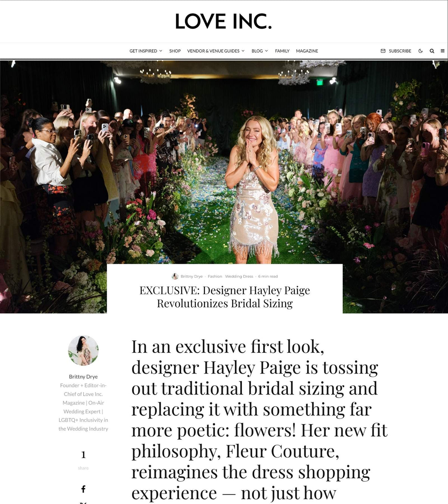Click the LOVE INC. logo
The width and height of the screenshot is (448, 504).
coord(223,21)
